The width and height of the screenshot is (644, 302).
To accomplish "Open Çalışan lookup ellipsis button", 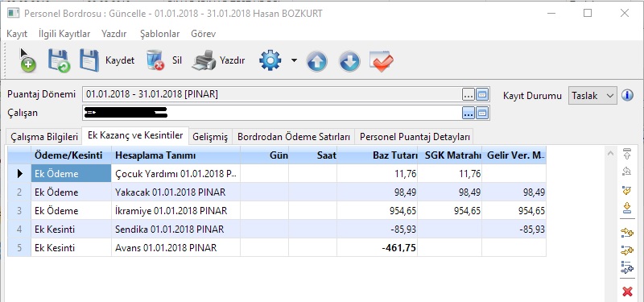I will click(x=469, y=113).
